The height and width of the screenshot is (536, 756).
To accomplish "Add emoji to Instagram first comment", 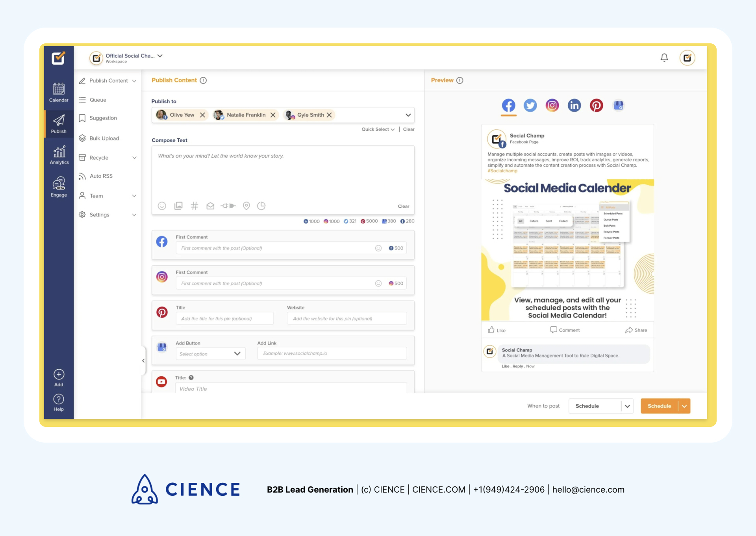I will [x=378, y=283].
